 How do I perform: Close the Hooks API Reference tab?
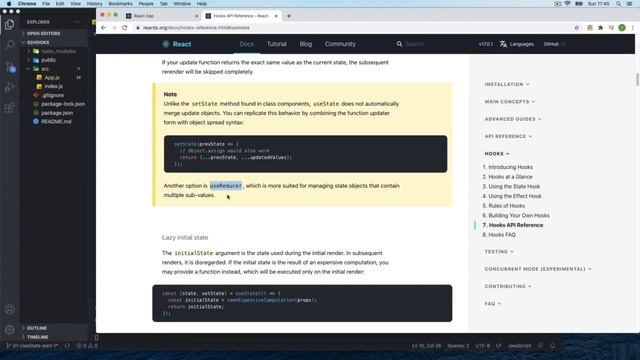click(276, 16)
